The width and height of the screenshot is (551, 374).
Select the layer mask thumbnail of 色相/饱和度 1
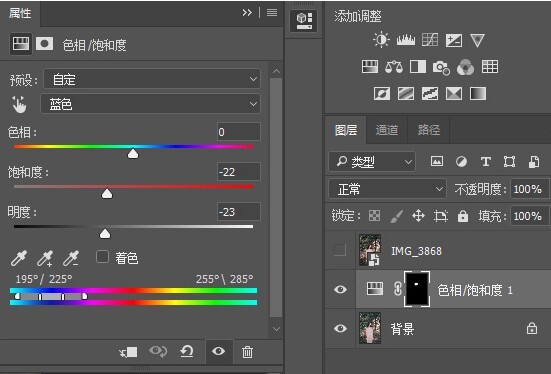[x=416, y=289]
